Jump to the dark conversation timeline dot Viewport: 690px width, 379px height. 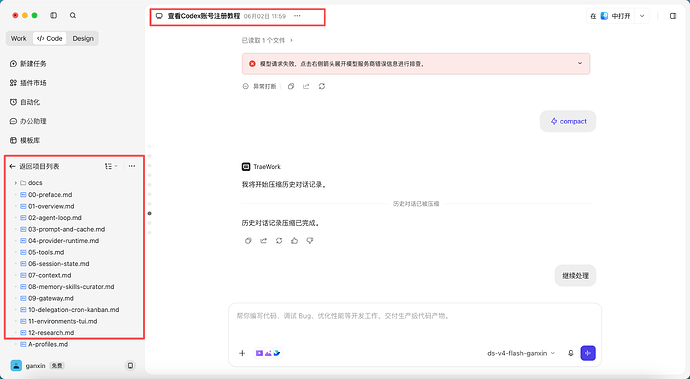pyautogui.click(x=150, y=213)
